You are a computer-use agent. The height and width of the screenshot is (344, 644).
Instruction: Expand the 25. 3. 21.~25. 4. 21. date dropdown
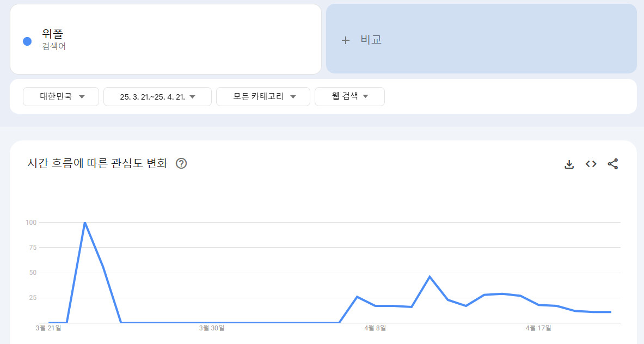pos(157,96)
